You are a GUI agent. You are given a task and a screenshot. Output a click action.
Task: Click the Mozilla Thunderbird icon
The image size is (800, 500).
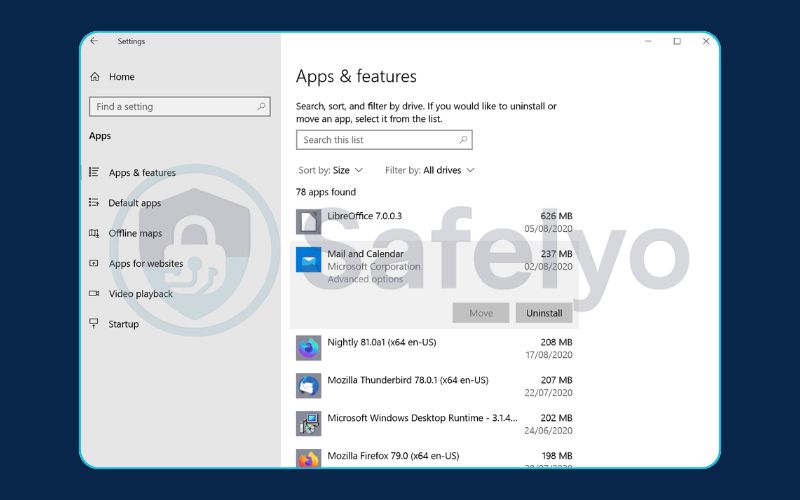pyautogui.click(x=308, y=386)
